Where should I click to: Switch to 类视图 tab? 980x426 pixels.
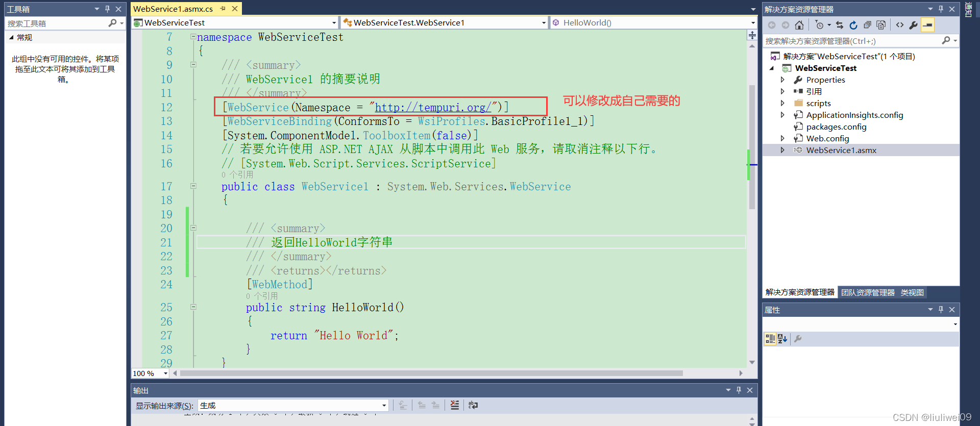click(x=912, y=292)
